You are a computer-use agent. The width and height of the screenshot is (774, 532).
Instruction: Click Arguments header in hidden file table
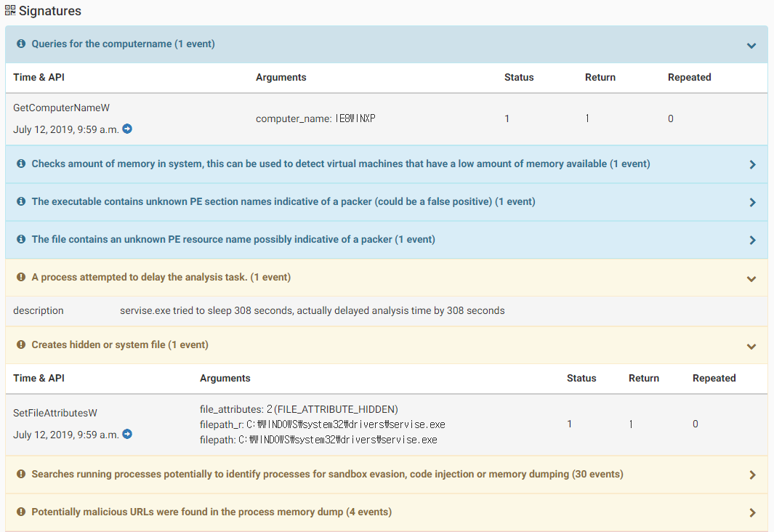pos(225,378)
